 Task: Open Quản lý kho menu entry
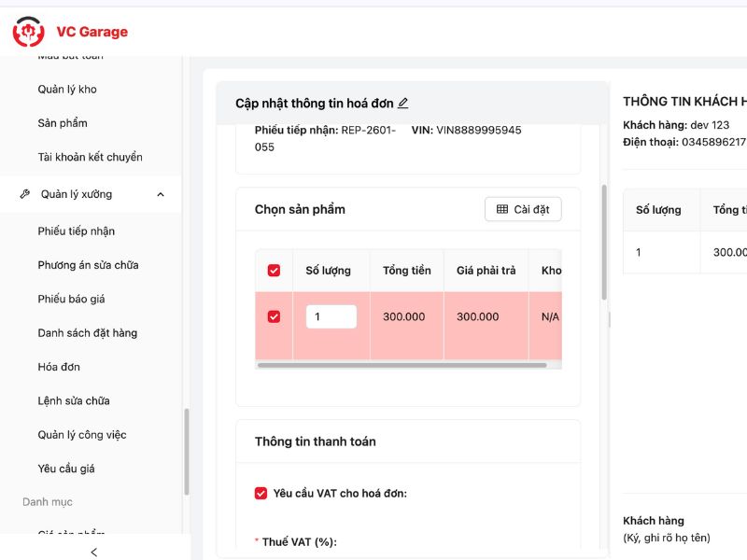point(67,90)
